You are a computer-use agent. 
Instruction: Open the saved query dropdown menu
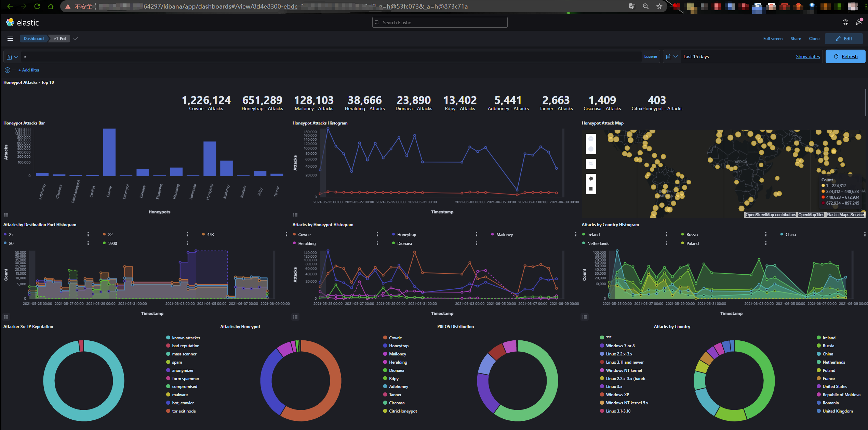pos(12,57)
